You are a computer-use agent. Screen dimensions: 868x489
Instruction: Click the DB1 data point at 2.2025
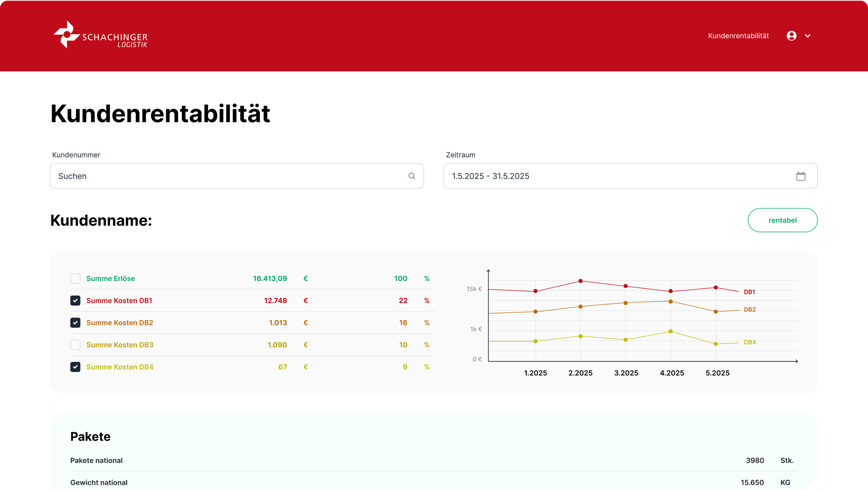(x=580, y=281)
